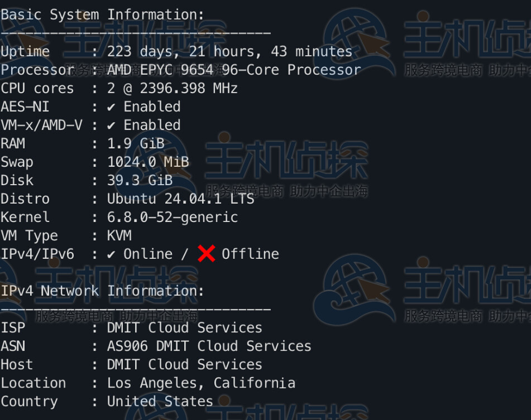This screenshot has width=531, height=420.
Task: Click the Ubuntu 24.04.1 LTS distro text
Action: click(x=180, y=199)
